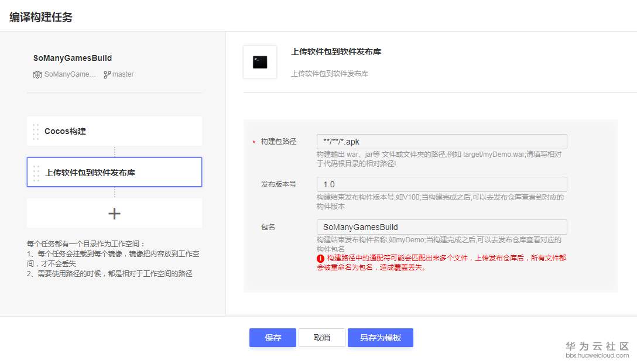The height and width of the screenshot is (364, 637).
Task: Click the git branch icon beside master
Action: tap(107, 74)
